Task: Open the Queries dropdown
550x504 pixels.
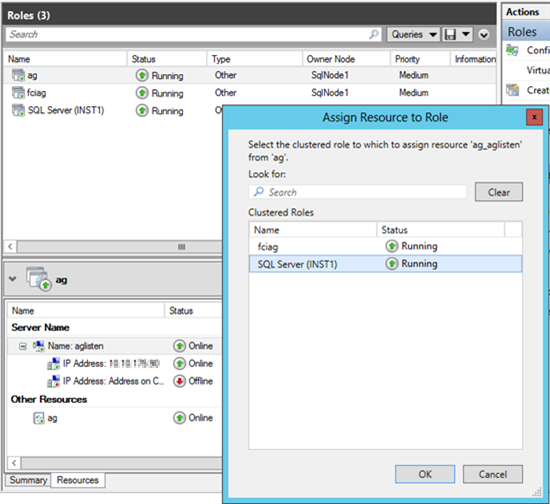Action: click(x=413, y=34)
